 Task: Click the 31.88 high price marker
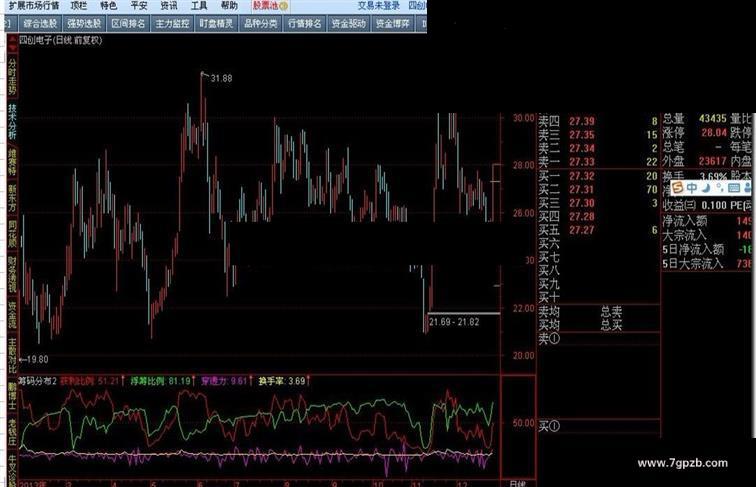point(221,78)
